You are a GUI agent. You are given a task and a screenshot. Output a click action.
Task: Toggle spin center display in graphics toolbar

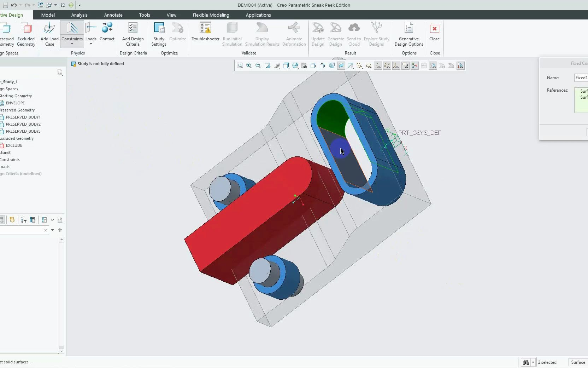click(414, 66)
